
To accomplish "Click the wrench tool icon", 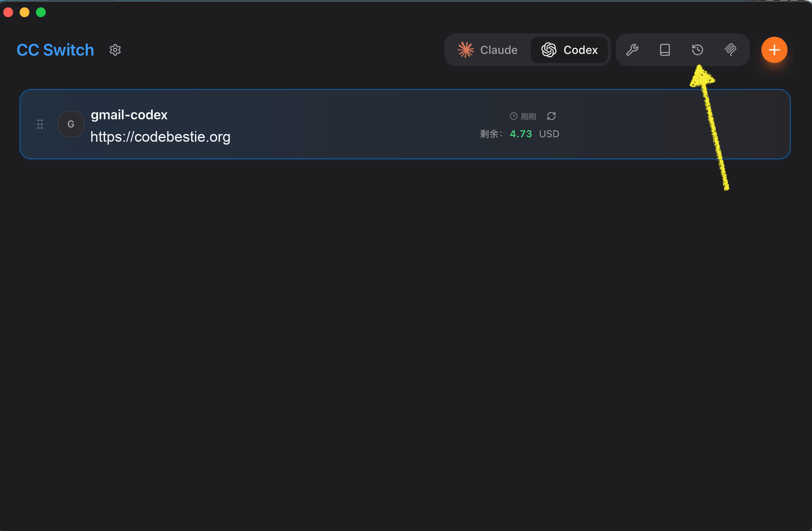I will pyautogui.click(x=632, y=50).
